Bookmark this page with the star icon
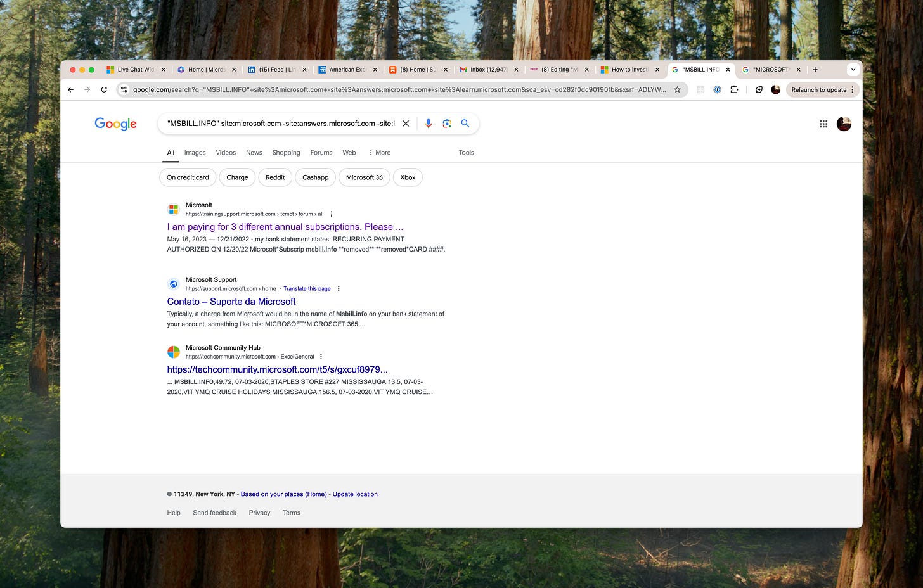The width and height of the screenshot is (923, 588). click(677, 90)
